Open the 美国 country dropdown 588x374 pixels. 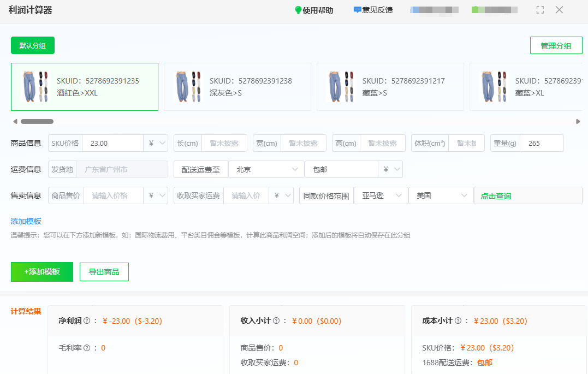point(441,195)
